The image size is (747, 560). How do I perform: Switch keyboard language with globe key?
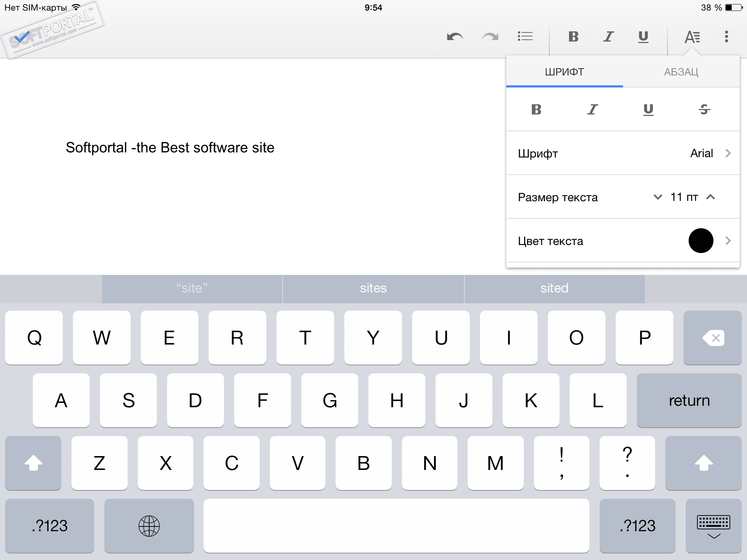149,526
